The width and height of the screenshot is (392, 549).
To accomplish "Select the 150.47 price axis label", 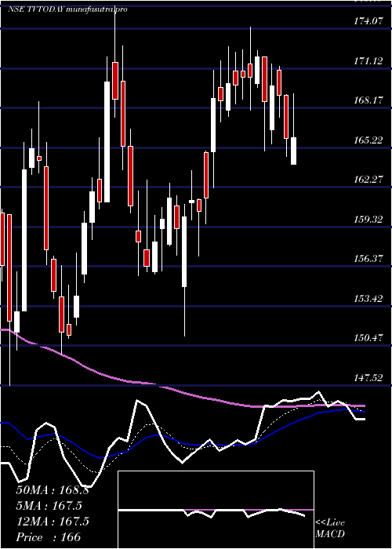I will pyautogui.click(x=368, y=338).
